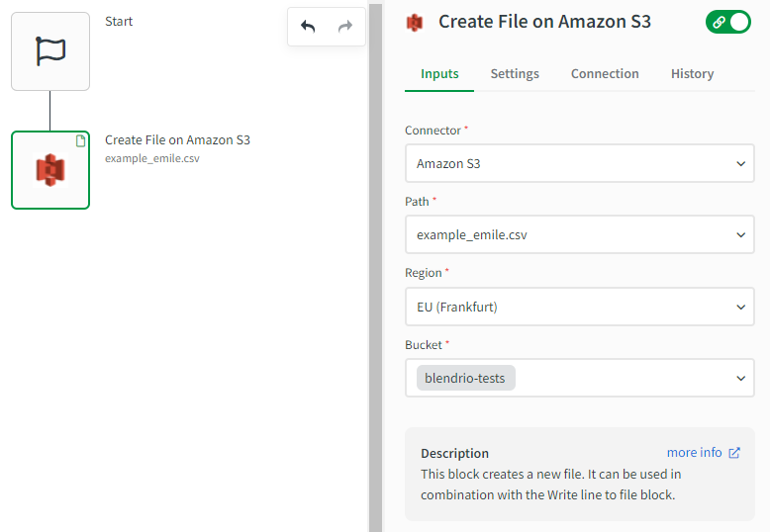This screenshot has height=532, width=770.
Task: Open the more info link
Action: pos(694,453)
